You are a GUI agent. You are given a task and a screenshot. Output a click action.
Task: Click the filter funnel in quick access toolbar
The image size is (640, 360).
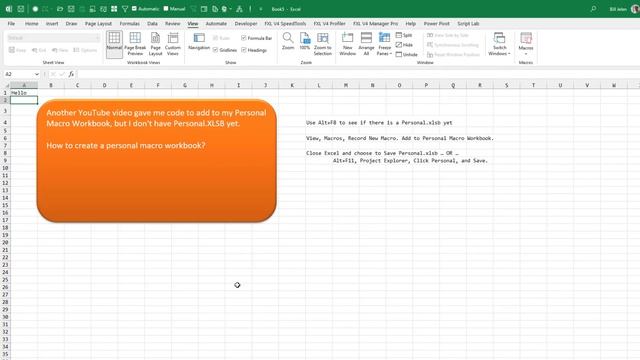(x=125, y=9)
